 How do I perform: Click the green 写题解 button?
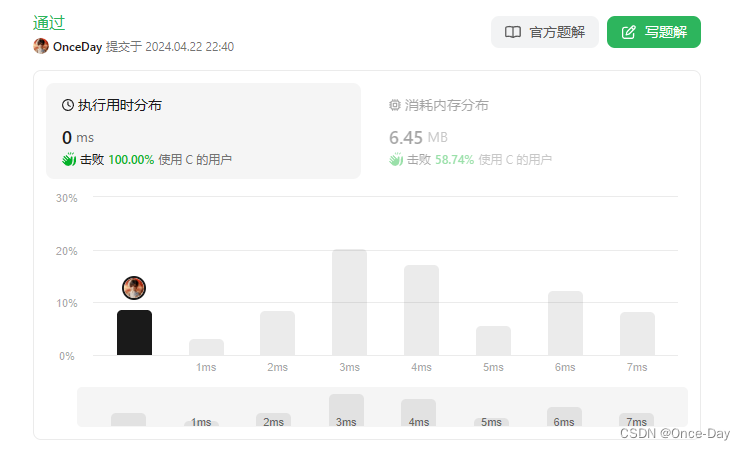[x=654, y=32]
